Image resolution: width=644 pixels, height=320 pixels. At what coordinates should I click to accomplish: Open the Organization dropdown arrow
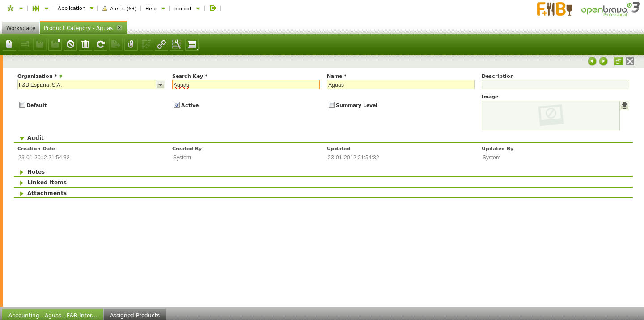click(160, 85)
